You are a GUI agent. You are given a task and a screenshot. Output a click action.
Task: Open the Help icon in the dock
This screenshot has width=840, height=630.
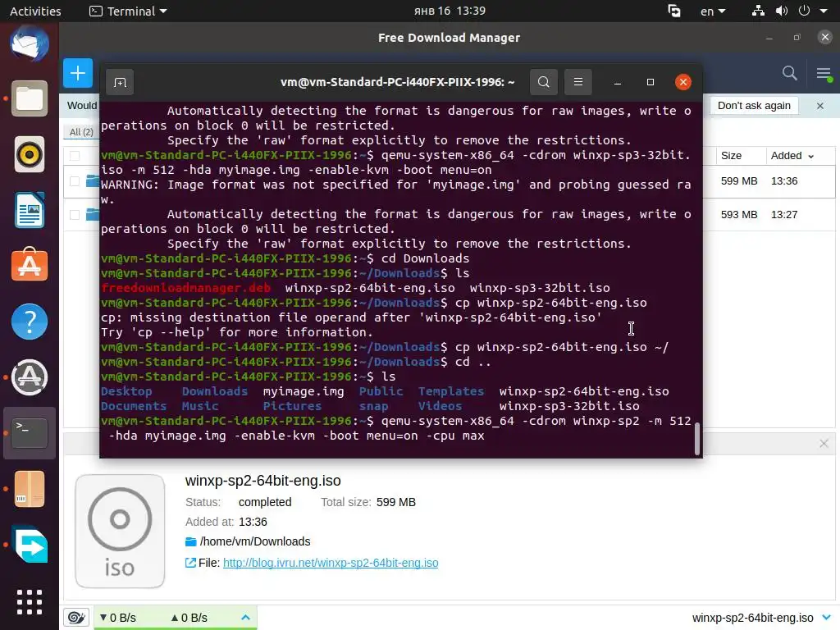point(30,322)
